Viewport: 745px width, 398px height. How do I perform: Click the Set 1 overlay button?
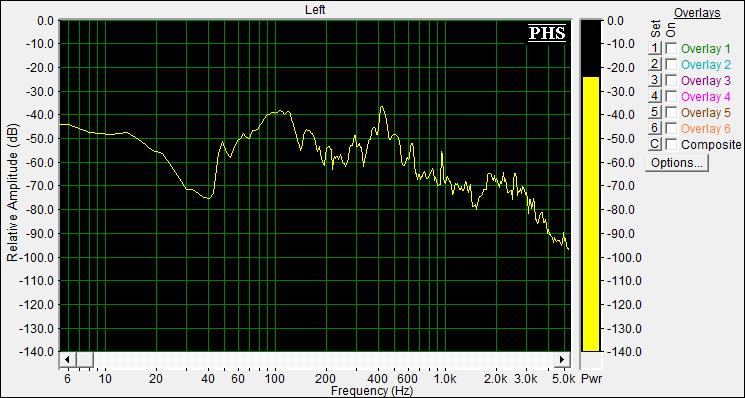click(x=655, y=48)
